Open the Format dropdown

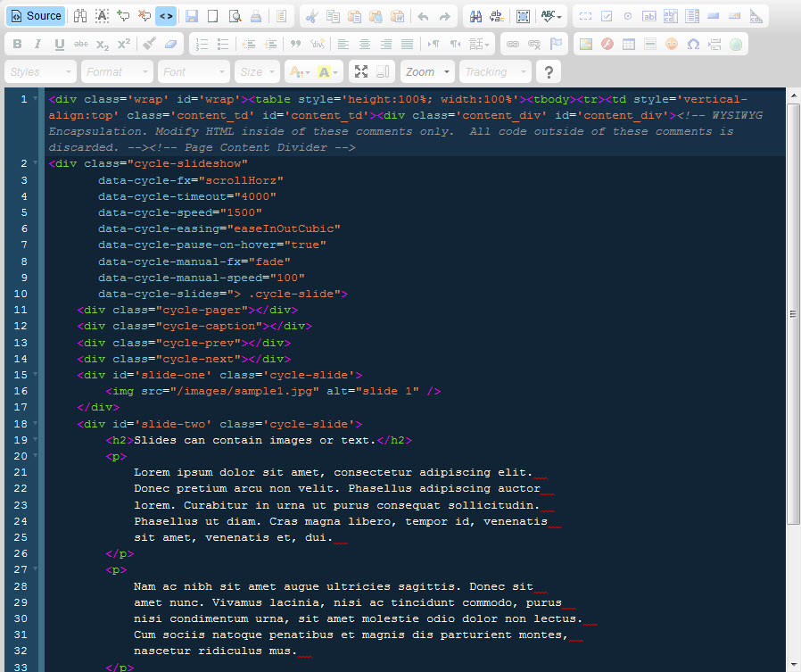(117, 72)
